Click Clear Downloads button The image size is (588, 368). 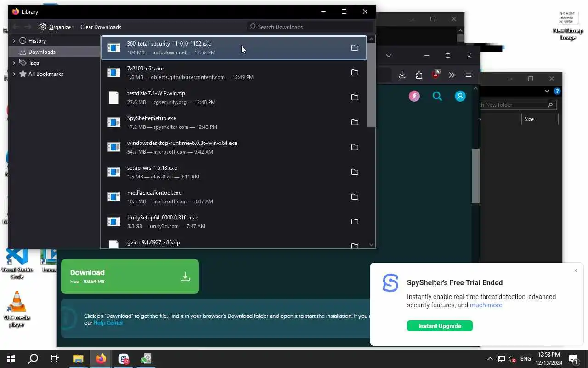point(101,27)
